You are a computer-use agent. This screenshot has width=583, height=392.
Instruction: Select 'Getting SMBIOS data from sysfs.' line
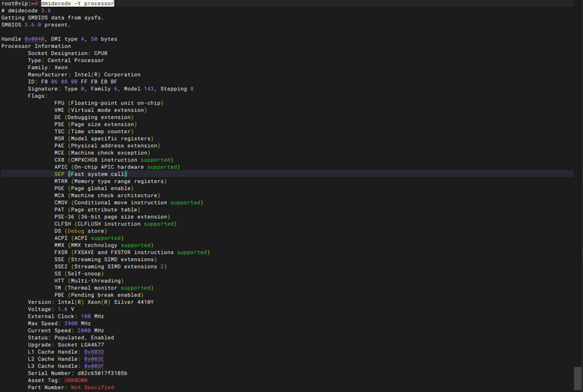click(53, 17)
